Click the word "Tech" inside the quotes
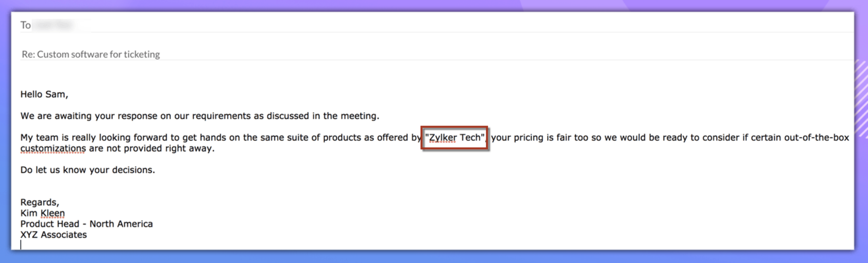Viewport: 868px width, 263px height. pyautogui.click(x=470, y=138)
